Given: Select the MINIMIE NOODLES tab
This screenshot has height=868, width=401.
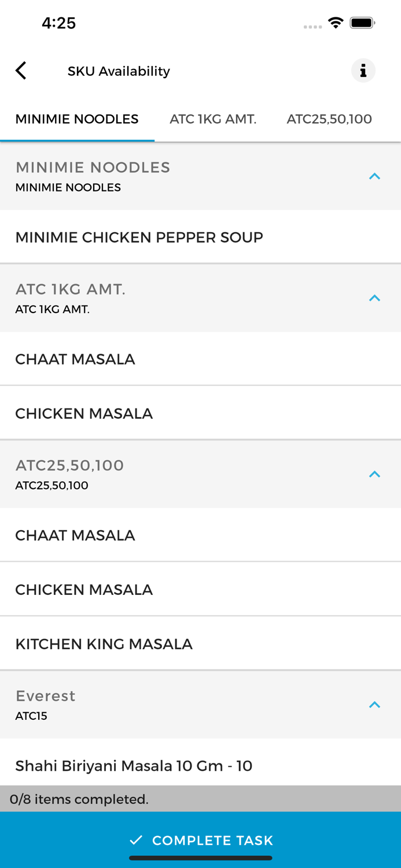Looking at the screenshot, I should (x=77, y=119).
